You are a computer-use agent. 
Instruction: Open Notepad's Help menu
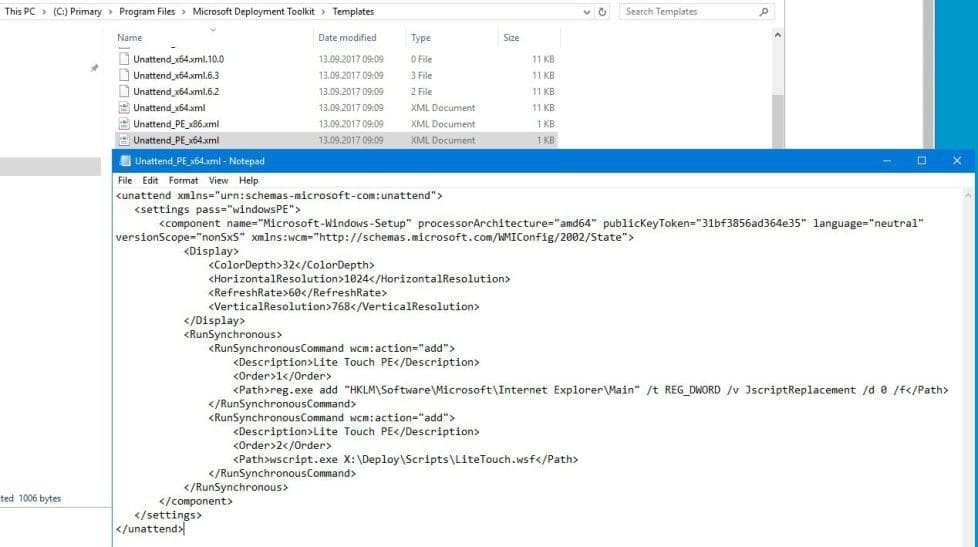pos(248,180)
